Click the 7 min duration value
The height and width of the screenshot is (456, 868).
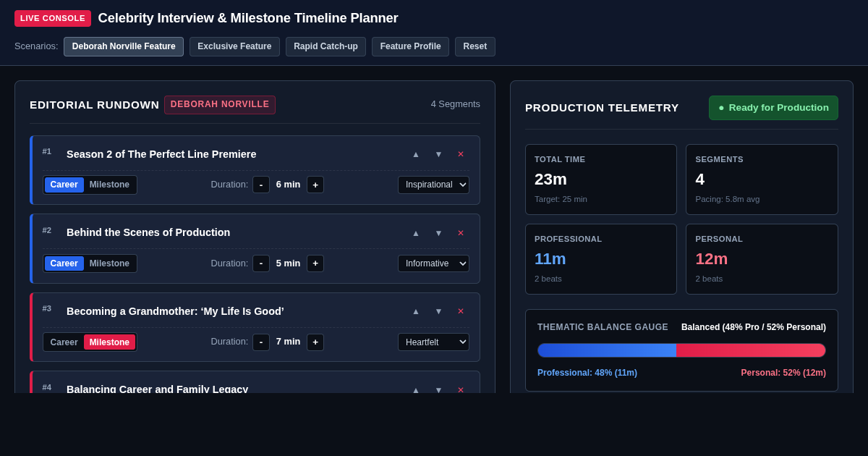pyautogui.click(x=288, y=342)
